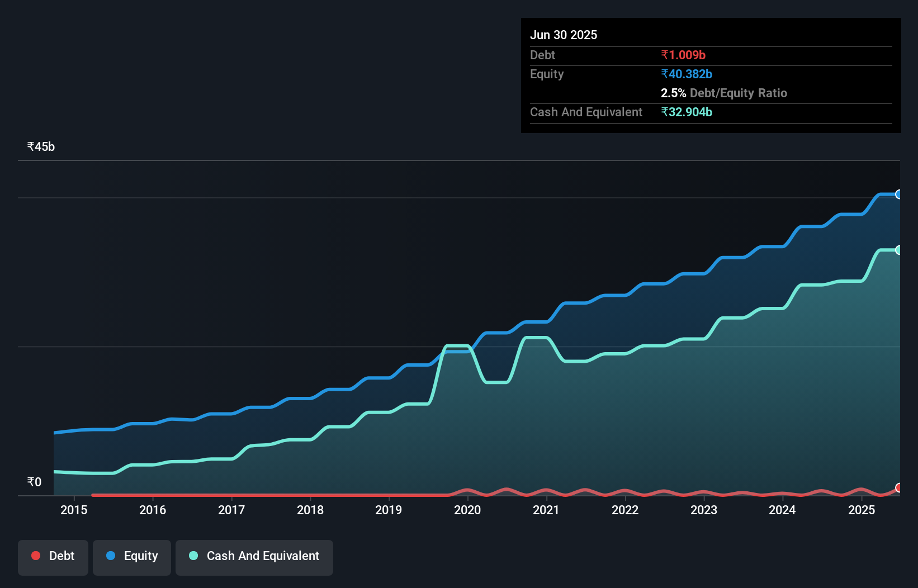This screenshot has width=918, height=588.
Task: Click the ₹40.382b Equity value
Action: coord(686,74)
